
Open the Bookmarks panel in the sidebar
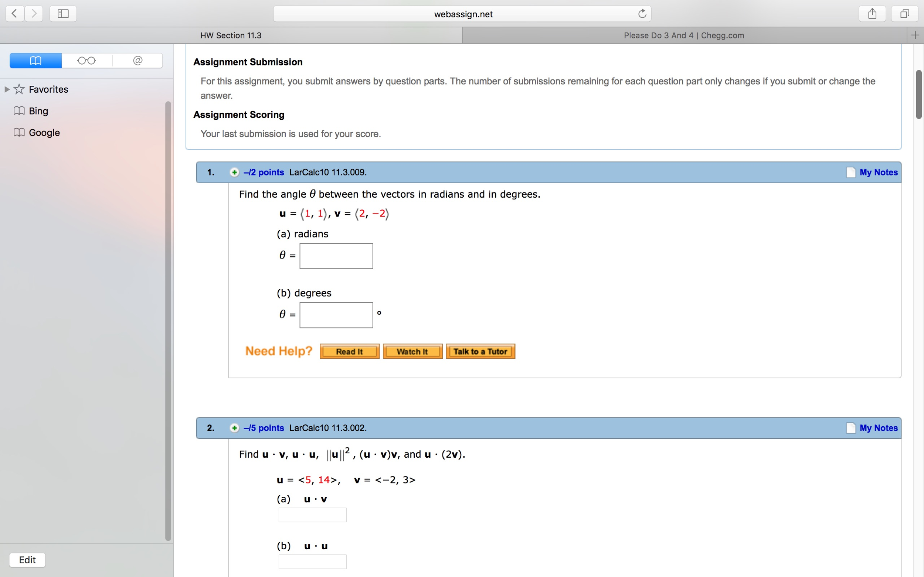[x=35, y=60]
